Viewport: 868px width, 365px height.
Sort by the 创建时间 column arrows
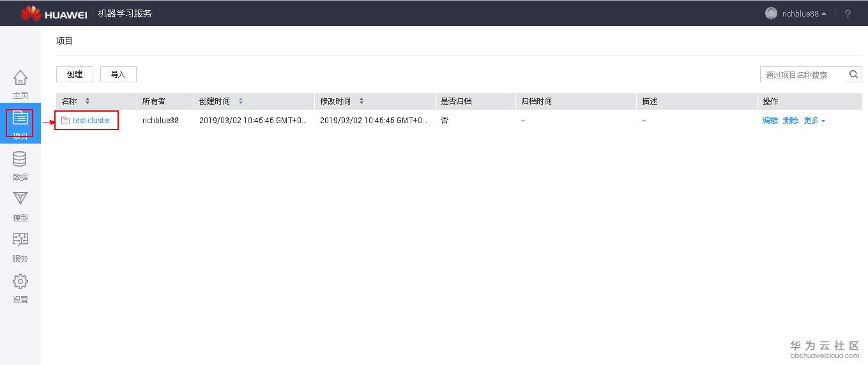click(240, 101)
